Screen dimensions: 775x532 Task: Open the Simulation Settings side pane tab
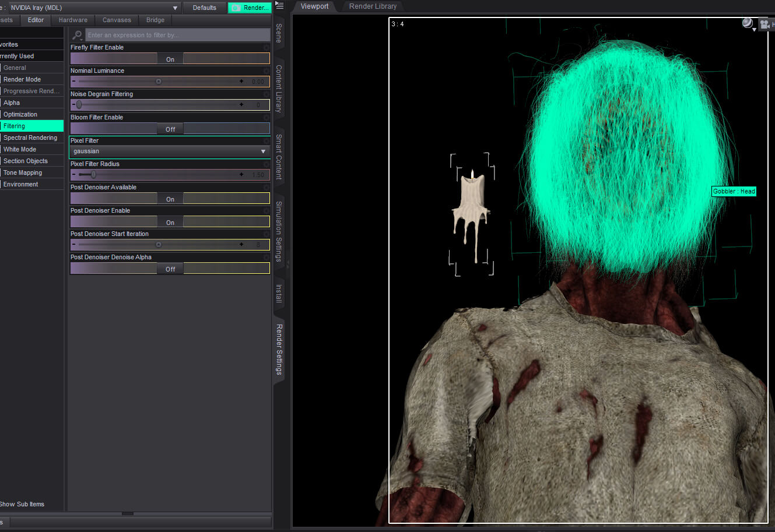279,231
